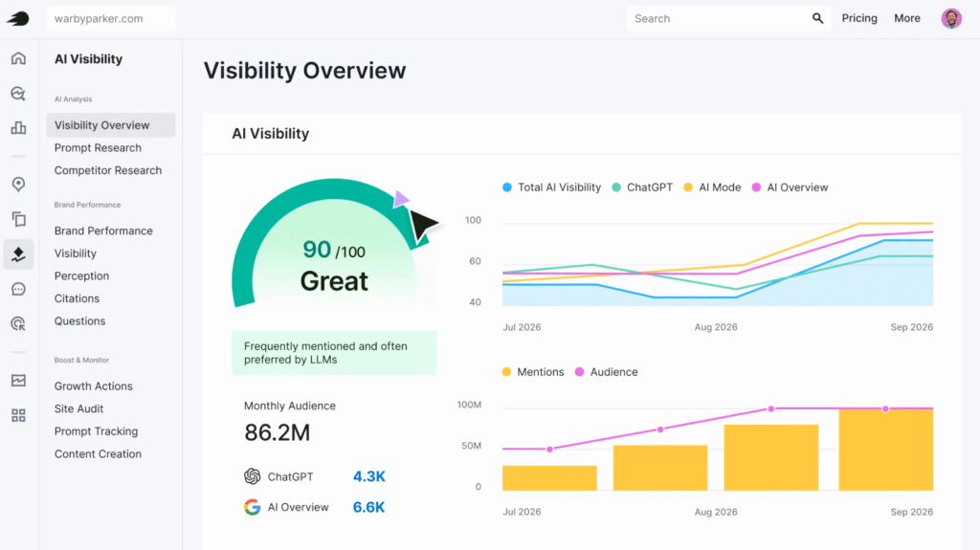Image resolution: width=980 pixels, height=550 pixels.
Task: Toggle the ChatGPT series in chart legend
Action: (642, 187)
